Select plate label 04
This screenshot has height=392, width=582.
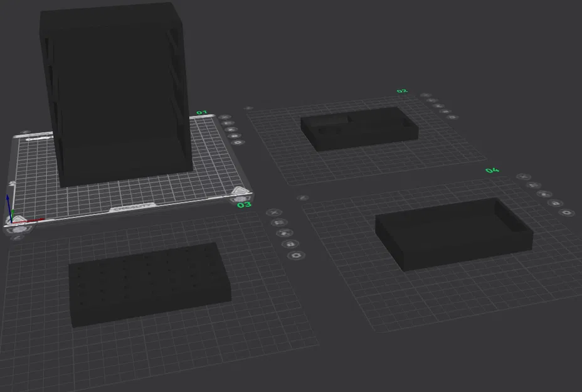pyautogui.click(x=492, y=171)
